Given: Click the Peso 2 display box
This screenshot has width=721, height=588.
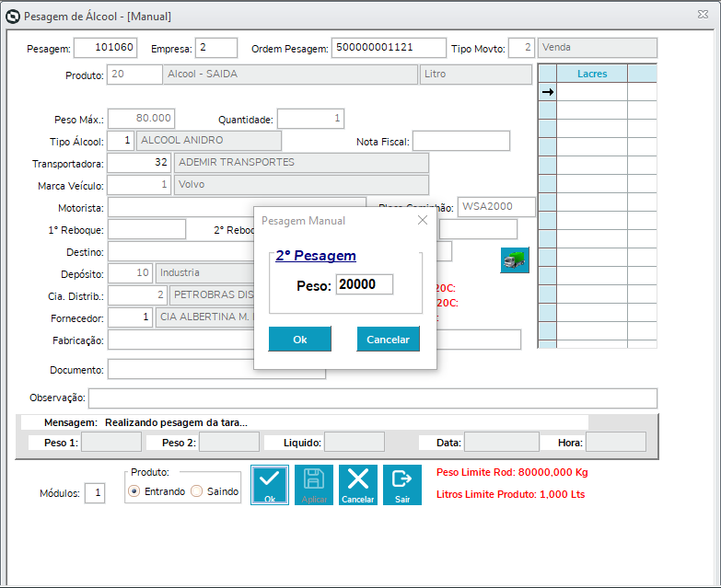Looking at the screenshot, I should [229, 442].
